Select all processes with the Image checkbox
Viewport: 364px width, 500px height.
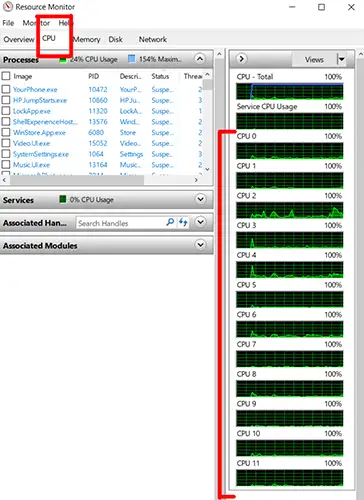pos(6,76)
